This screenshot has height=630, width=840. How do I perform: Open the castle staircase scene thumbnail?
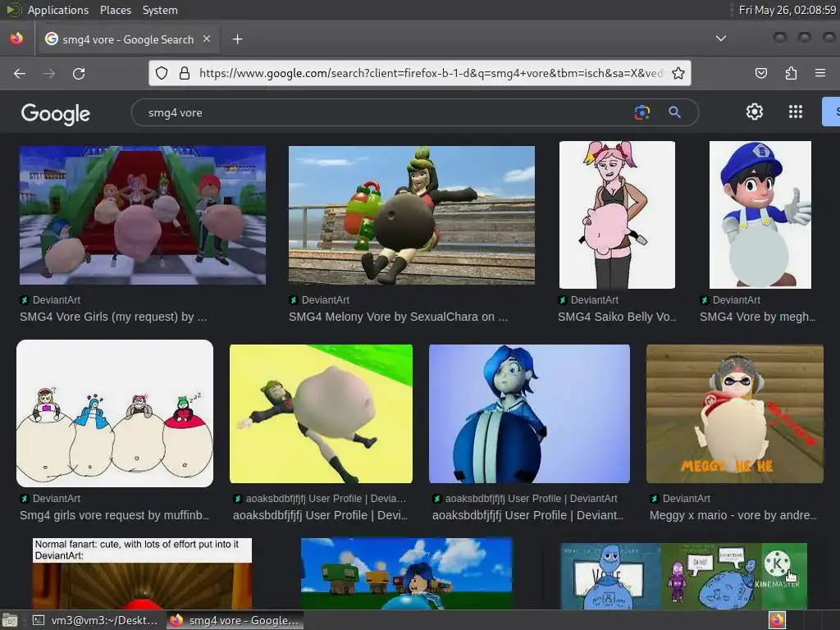pos(143,216)
